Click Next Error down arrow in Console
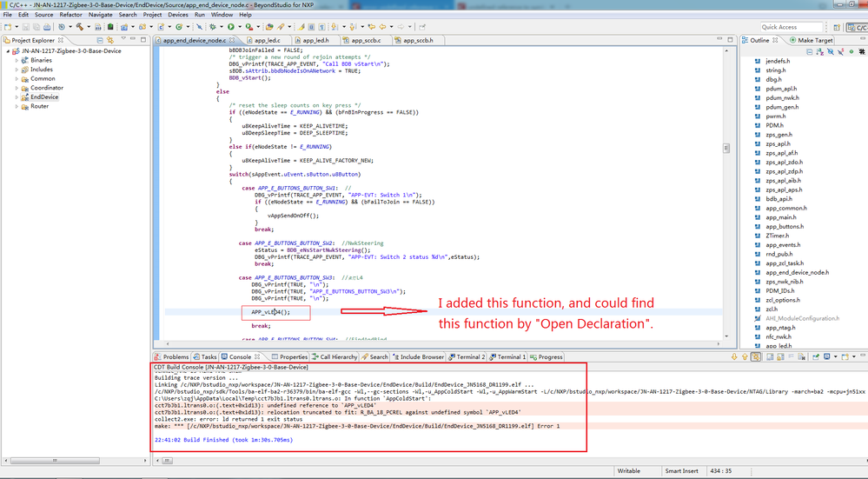 [734, 356]
